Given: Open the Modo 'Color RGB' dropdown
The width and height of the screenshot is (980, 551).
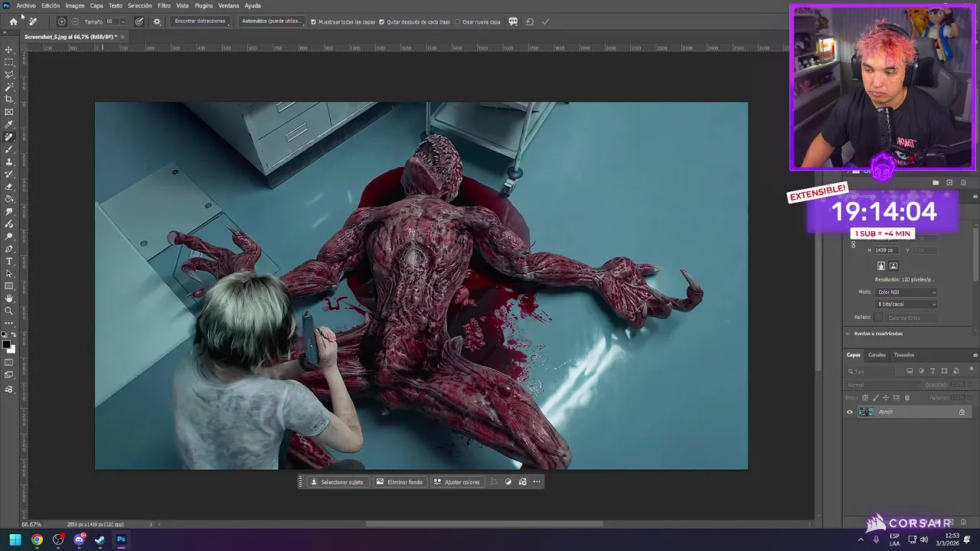Looking at the screenshot, I should 907,292.
